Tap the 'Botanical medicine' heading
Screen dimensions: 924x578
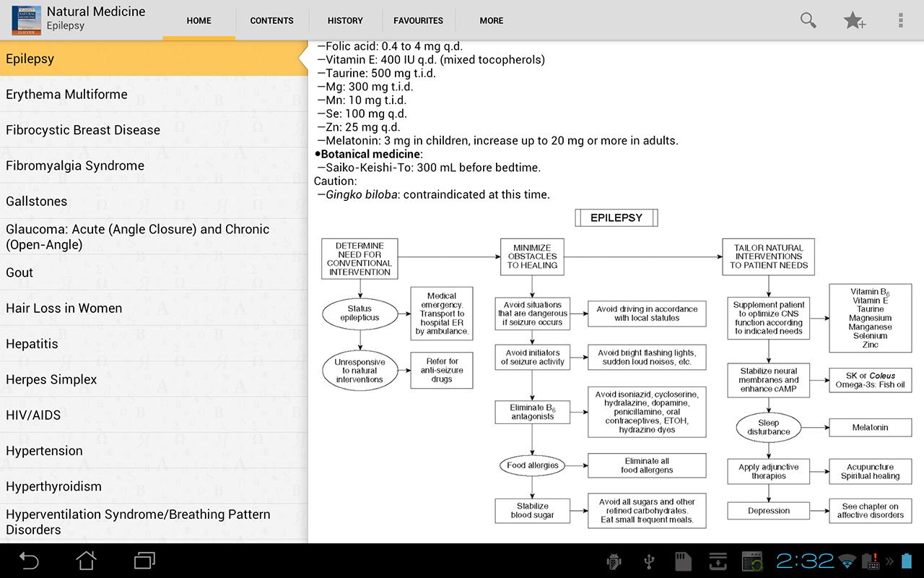pyautogui.click(x=369, y=154)
